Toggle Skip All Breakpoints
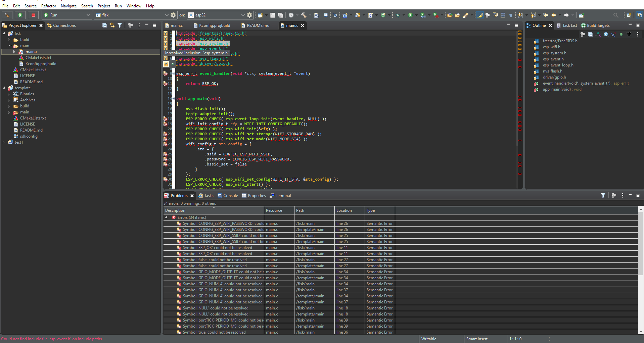 [x=335, y=15]
